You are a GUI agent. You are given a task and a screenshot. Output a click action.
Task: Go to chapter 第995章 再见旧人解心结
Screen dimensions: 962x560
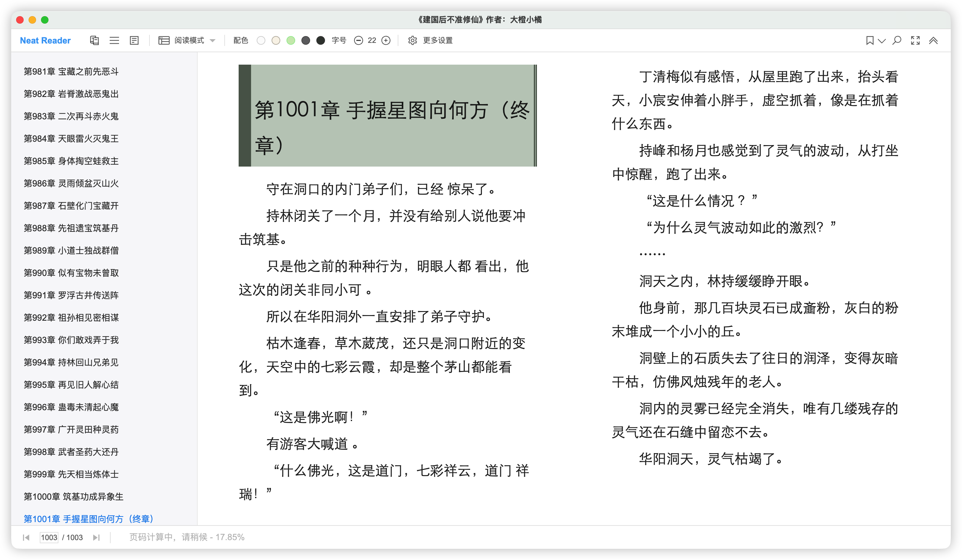click(x=71, y=384)
